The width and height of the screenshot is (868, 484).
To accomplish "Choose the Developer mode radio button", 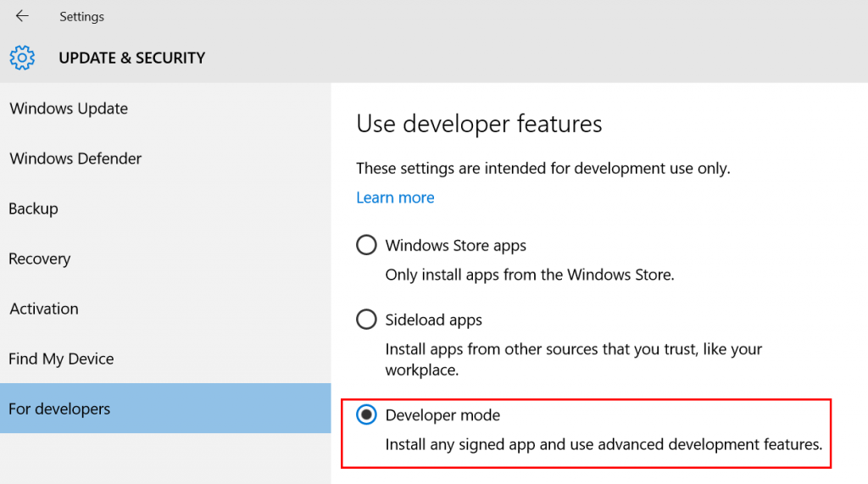I will [366, 415].
